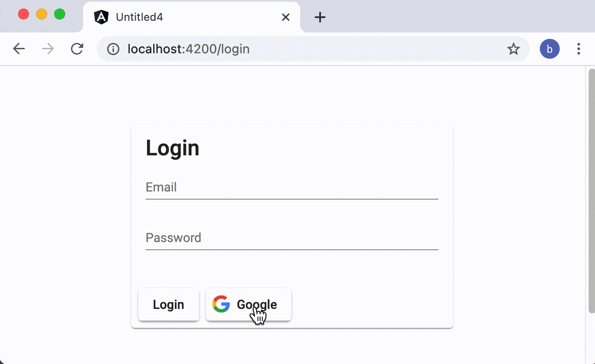Click the site information icon in address bar

click(x=113, y=49)
